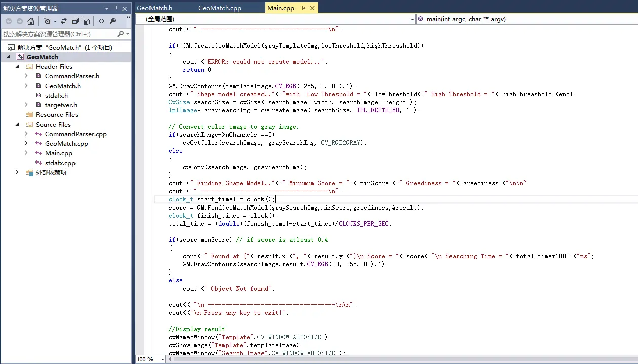The width and height of the screenshot is (638, 364).
Task: Toggle the show all files icon
Action: click(x=87, y=21)
